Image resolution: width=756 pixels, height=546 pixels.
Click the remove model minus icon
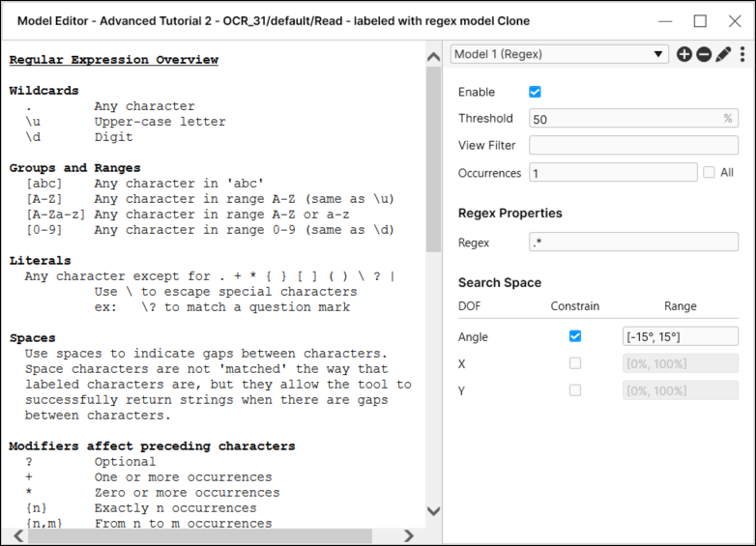click(704, 55)
